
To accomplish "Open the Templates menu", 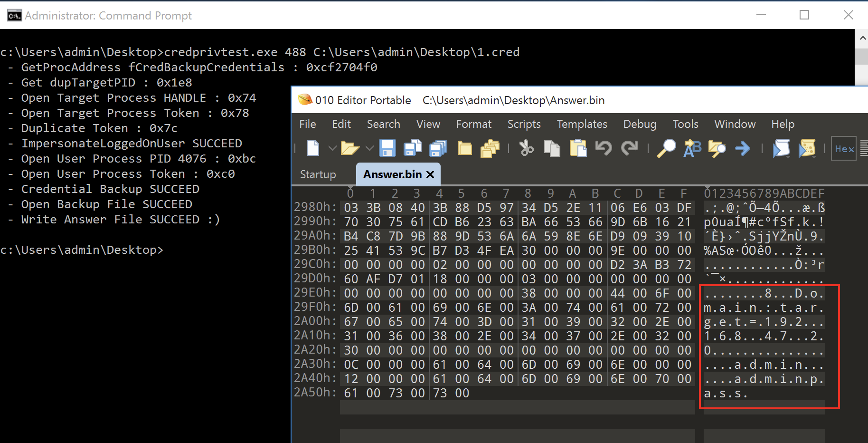I will click(582, 124).
